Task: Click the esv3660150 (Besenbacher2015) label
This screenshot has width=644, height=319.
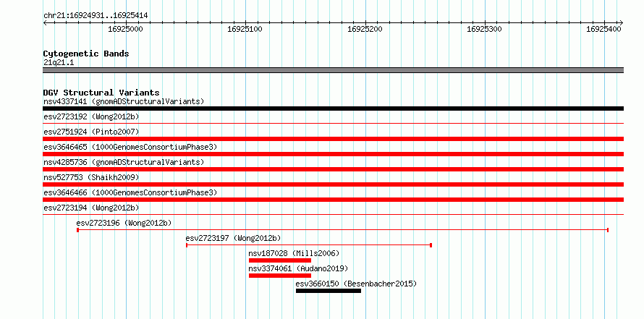Action: (x=356, y=284)
